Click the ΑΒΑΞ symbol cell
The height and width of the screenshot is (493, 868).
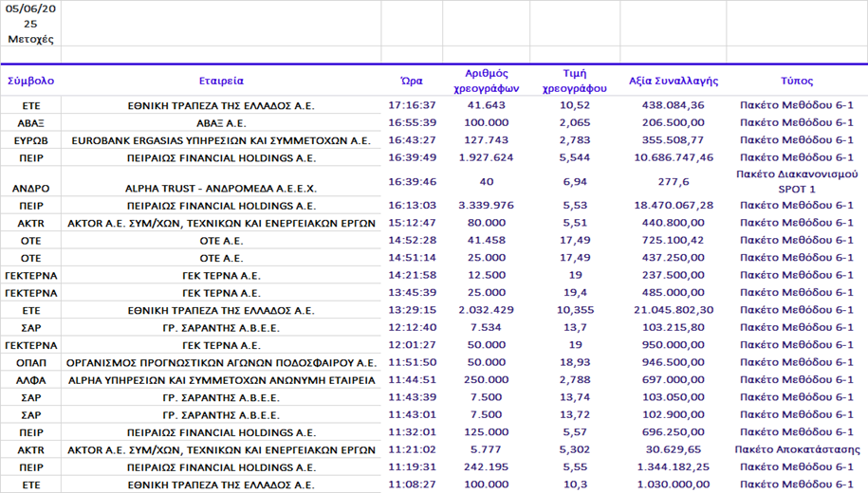(31, 123)
